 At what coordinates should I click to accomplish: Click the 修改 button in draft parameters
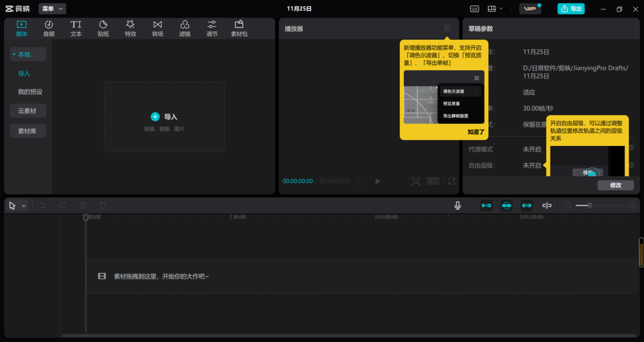pos(616,185)
